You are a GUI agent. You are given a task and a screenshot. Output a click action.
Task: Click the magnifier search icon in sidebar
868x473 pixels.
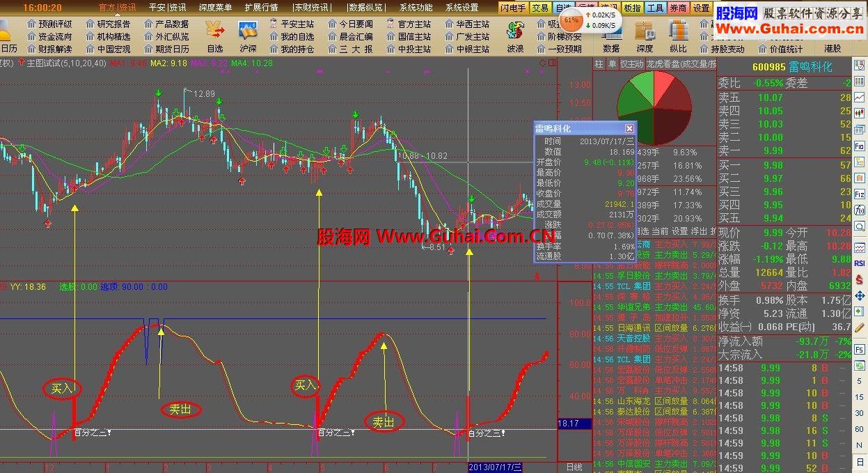pyautogui.click(x=858, y=225)
